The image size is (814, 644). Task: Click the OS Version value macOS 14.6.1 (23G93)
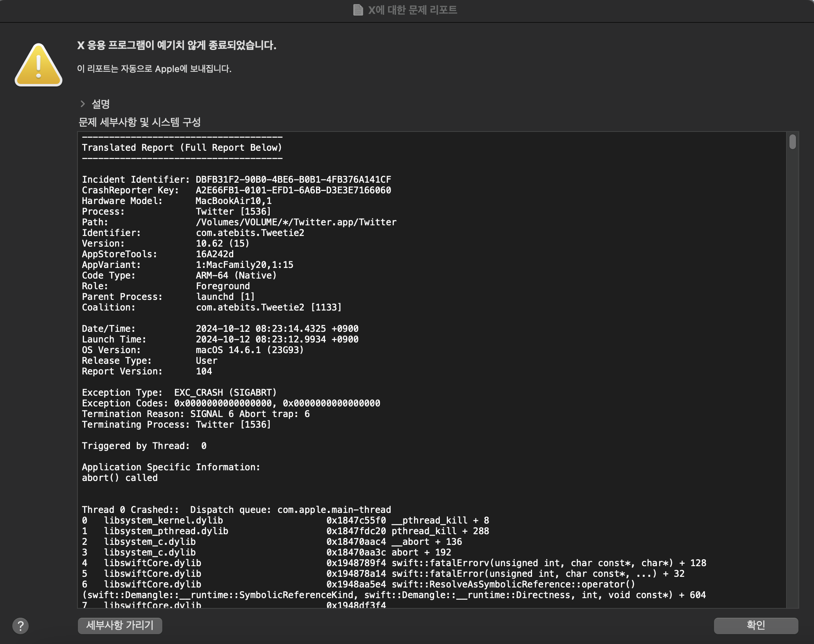250,350
